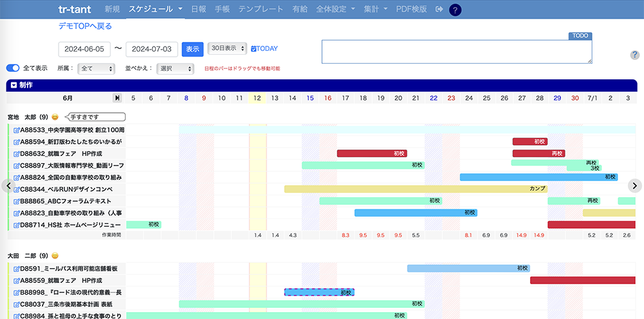The height and width of the screenshot is (319, 644).
Task: Select the blue 初校 bar for A88824
Action: [539, 177]
